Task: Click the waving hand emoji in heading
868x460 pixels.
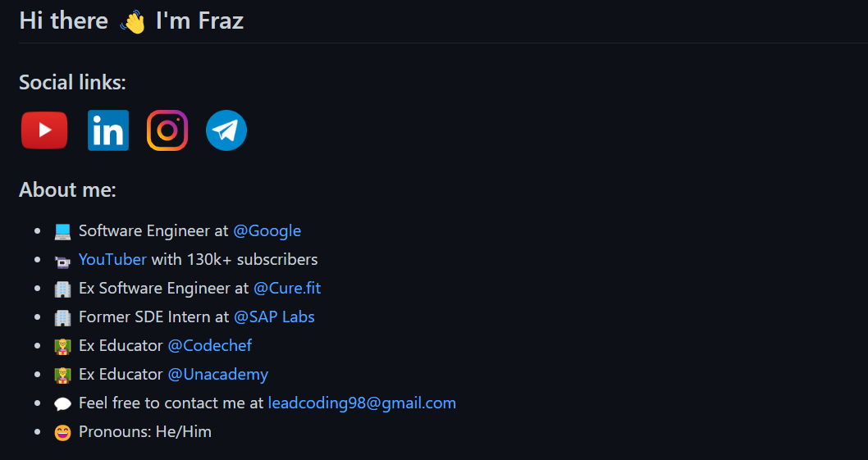Action: [x=132, y=22]
